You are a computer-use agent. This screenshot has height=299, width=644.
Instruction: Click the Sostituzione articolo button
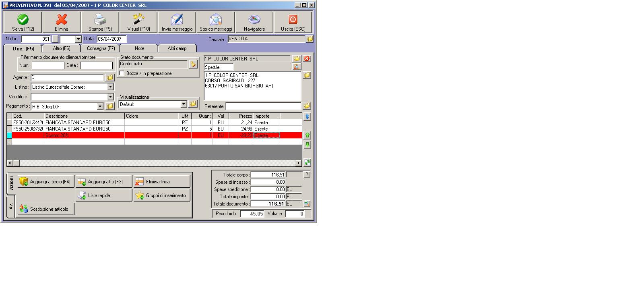pos(46,209)
